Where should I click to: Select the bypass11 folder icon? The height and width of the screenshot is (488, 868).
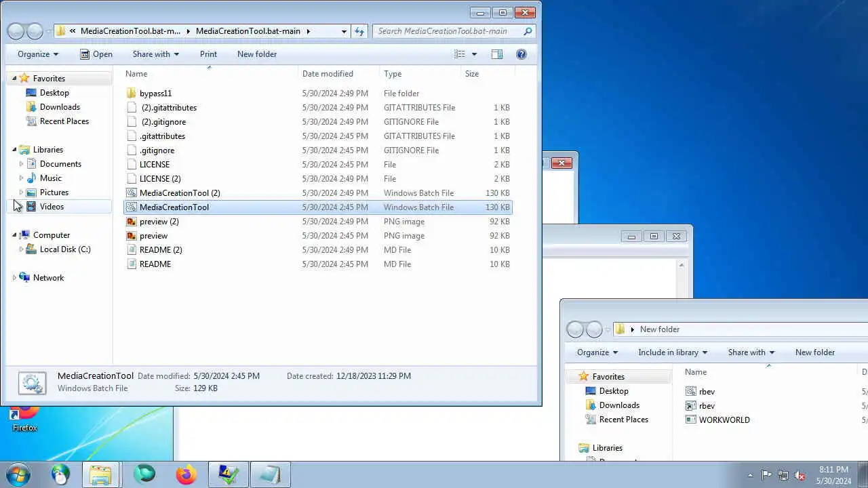click(x=132, y=94)
